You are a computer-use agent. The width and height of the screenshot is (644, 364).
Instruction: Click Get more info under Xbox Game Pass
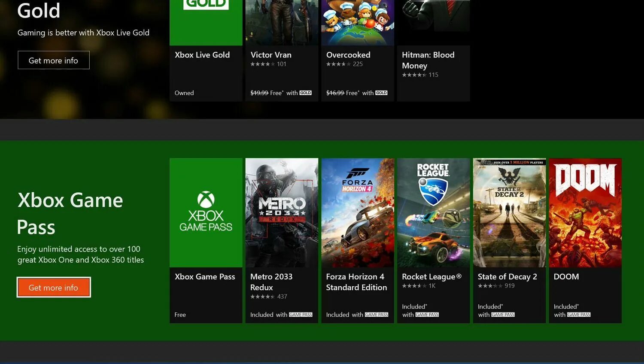point(54,287)
